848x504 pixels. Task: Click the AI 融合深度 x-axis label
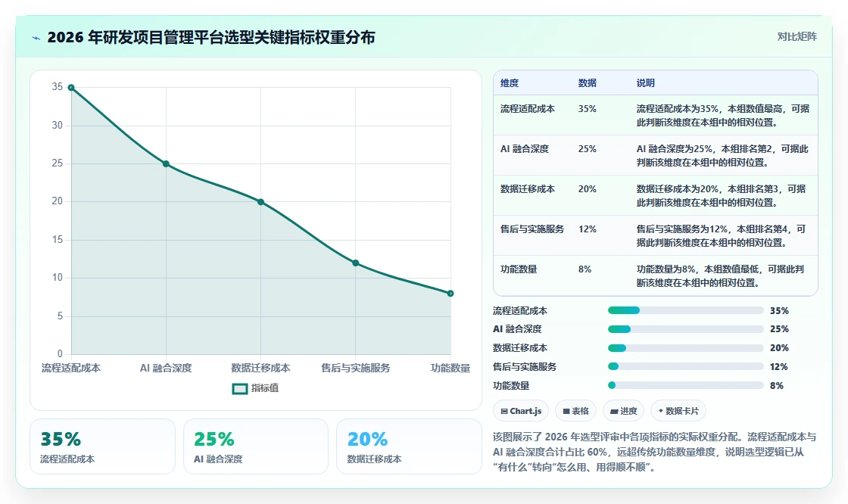[166, 368]
